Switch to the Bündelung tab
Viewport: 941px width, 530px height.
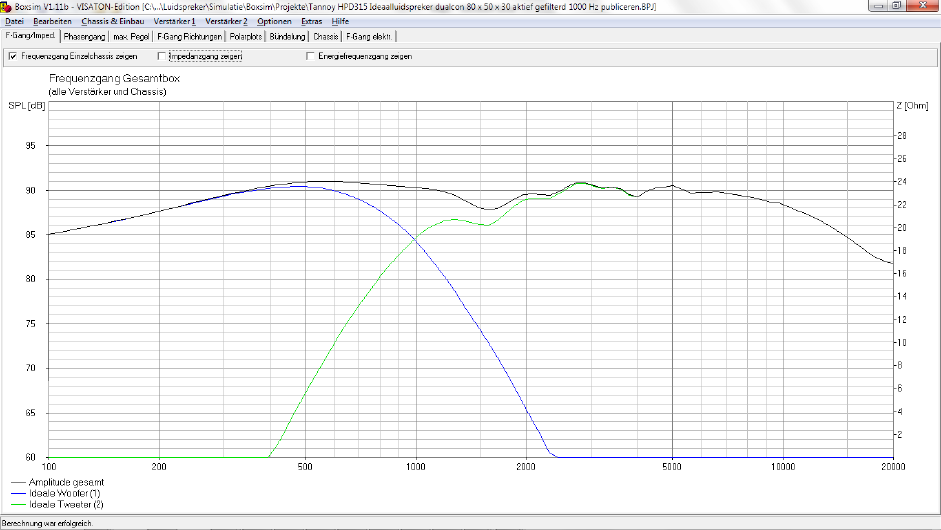click(287, 37)
